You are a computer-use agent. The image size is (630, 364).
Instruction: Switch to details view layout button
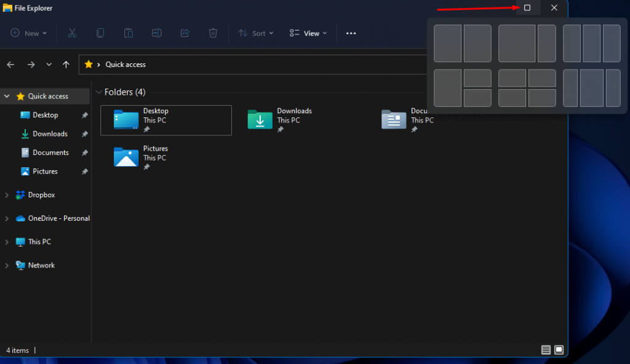click(x=546, y=350)
